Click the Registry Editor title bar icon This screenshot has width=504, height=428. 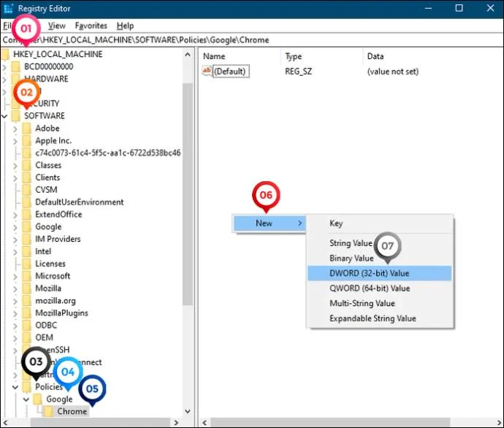[9, 8]
